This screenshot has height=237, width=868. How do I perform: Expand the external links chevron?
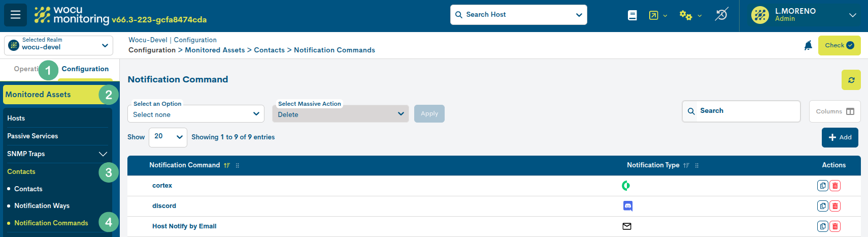[665, 16]
